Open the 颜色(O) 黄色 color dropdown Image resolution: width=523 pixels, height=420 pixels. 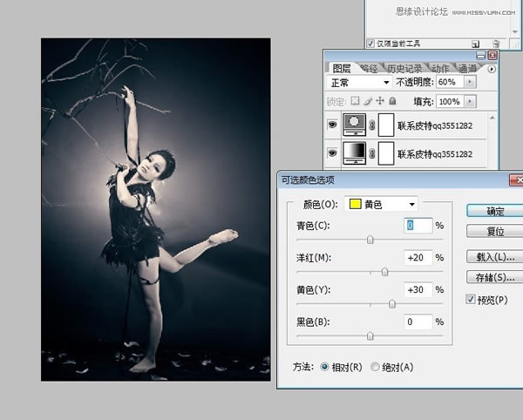(x=381, y=204)
